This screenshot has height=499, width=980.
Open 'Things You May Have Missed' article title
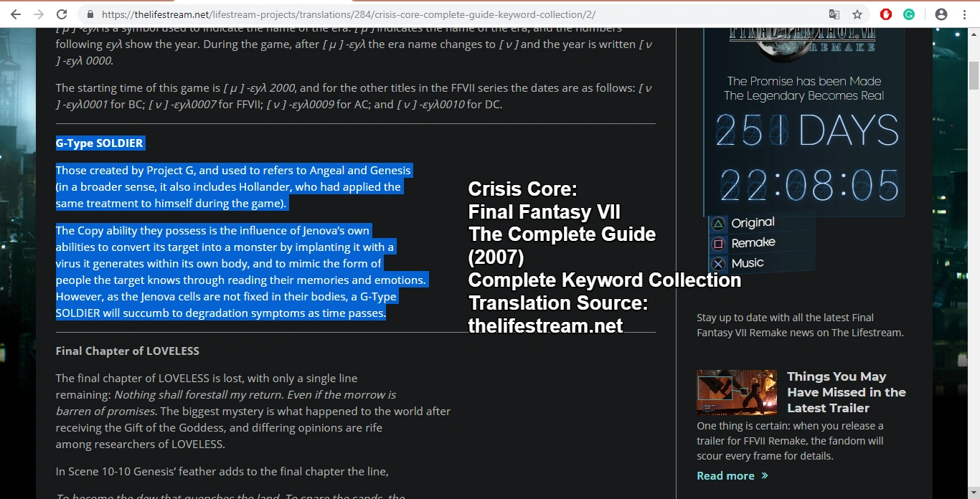click(x=847, y=392)
